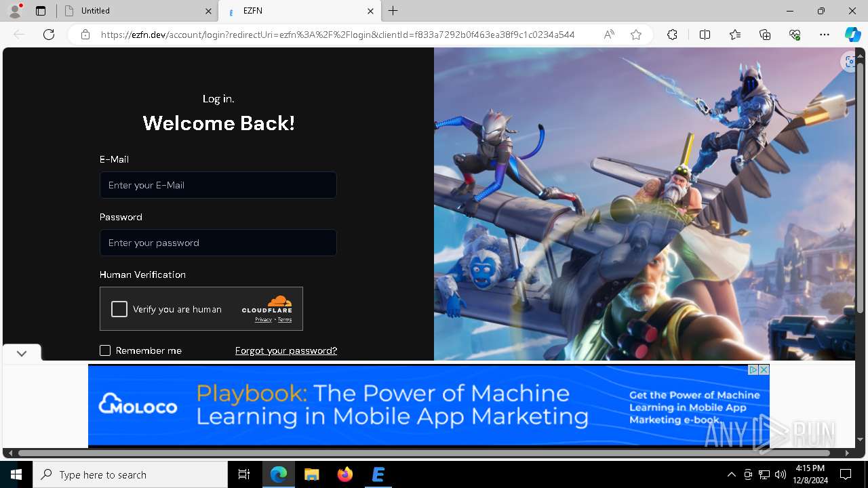This screenshot has width=868, height=488.
Task: Open File Explorer from taskbar
Action: pyautogui.click(x=311, y=474)
